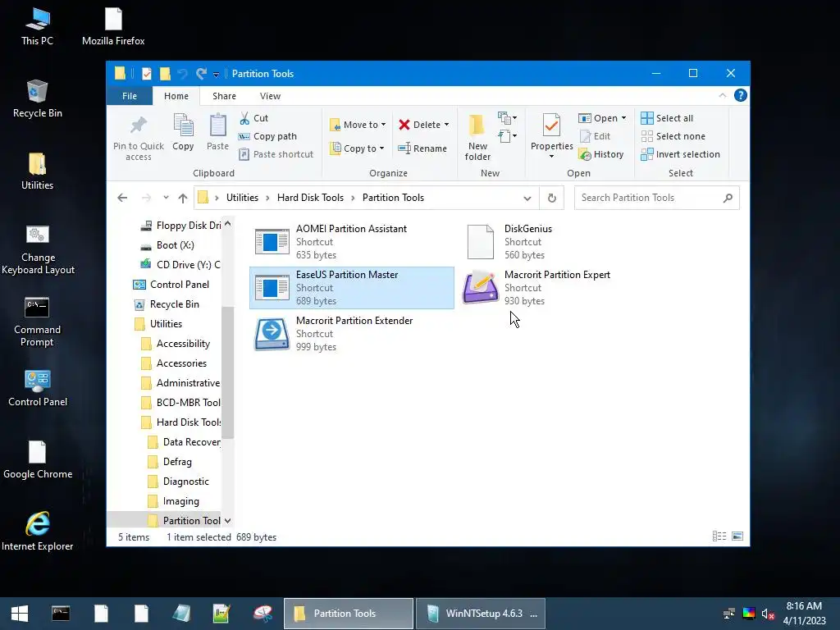
Task: Click Invert selection
Action: coord(680,154)
